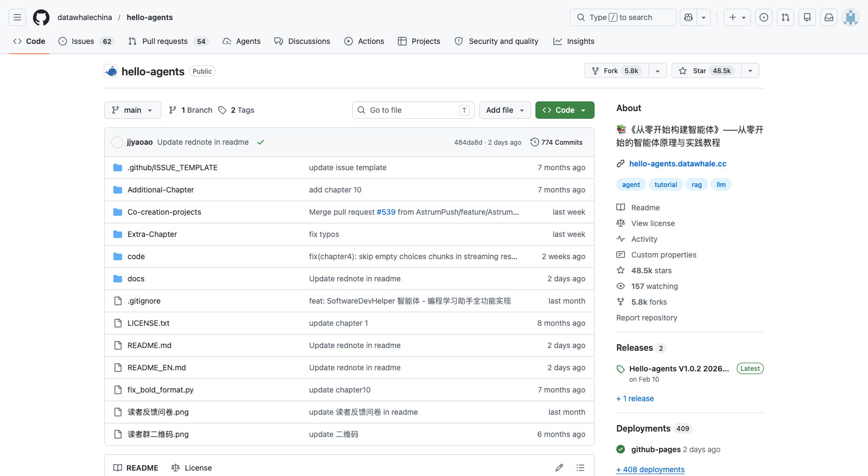Viewport: 868px width, 476px height.
Task: Open the Additional-Chapter folder
Action: 161,190
